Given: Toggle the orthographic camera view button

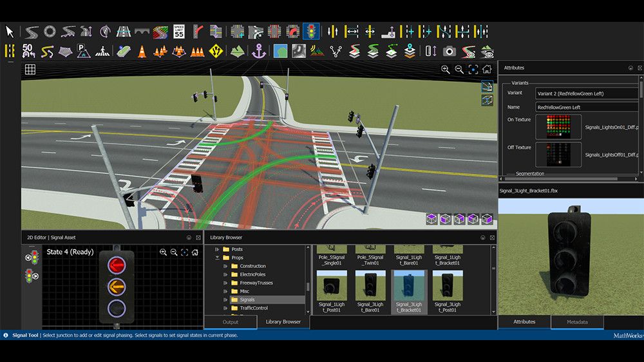Looking at the screenshot, I should pos(488,100).
